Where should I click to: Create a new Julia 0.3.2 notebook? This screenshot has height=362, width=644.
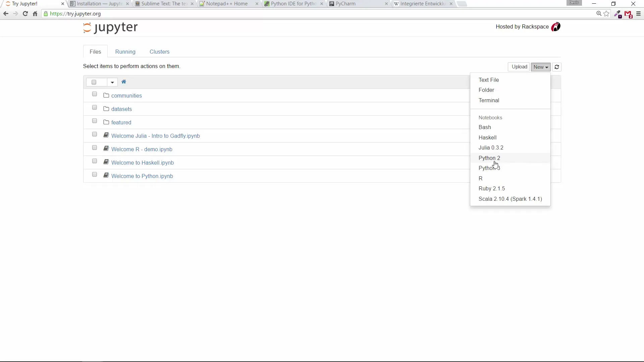(510, 147)
